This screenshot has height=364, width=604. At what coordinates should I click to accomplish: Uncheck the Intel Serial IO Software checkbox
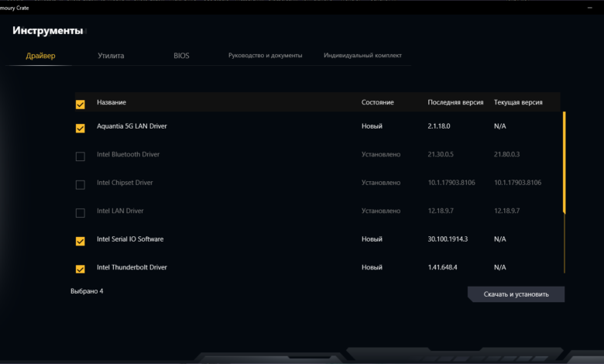click(80, 241)
